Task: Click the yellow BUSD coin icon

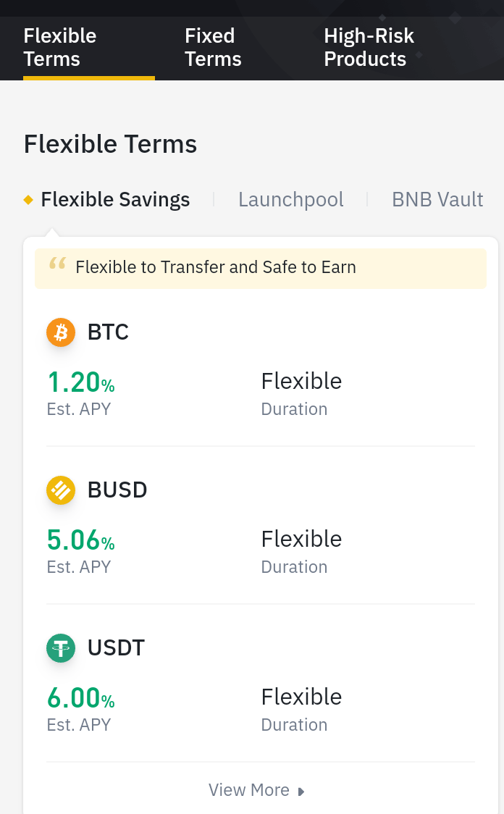Action: 61,490
